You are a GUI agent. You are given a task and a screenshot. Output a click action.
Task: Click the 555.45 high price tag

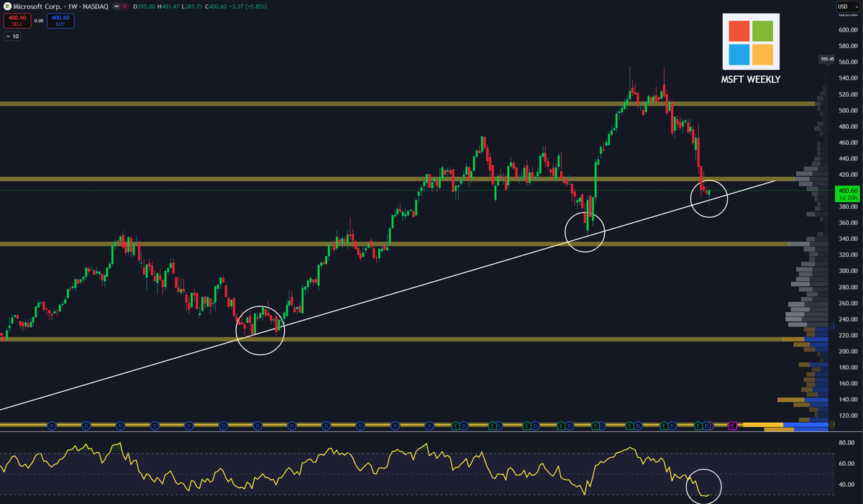[826, 59]
